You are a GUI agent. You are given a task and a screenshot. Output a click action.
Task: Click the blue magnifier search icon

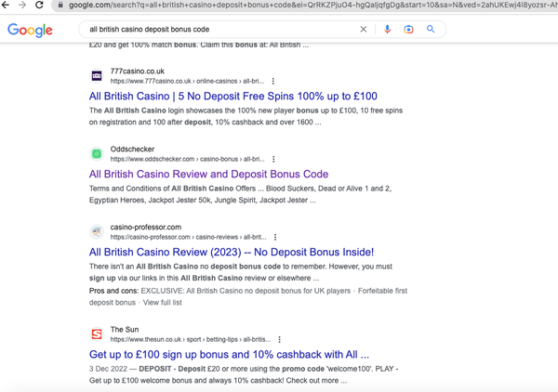[431, 30]
